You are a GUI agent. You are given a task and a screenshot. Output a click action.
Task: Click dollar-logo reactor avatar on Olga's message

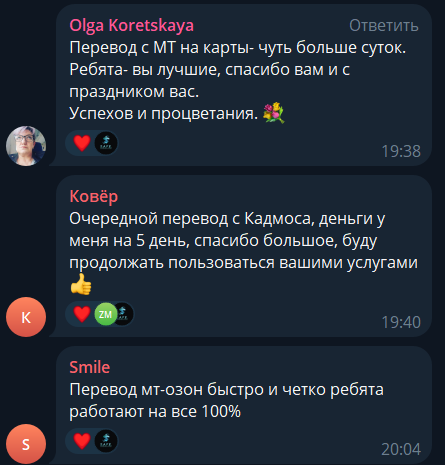[x=106, y=143]
